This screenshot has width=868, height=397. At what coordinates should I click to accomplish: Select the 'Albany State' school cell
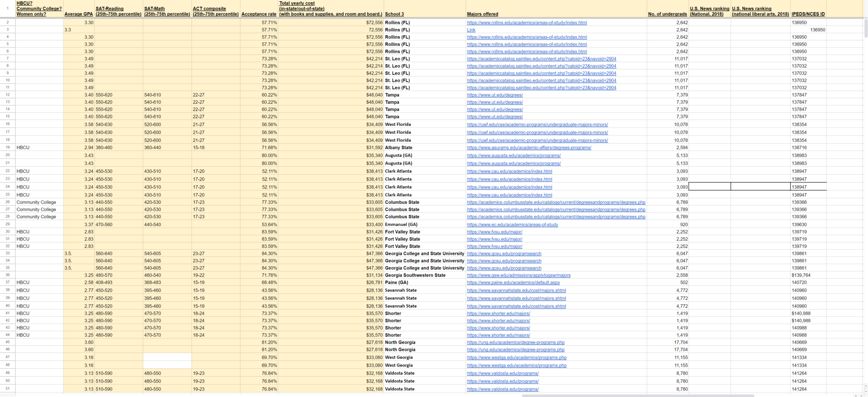pyautogui.click(x=425, y=148)
